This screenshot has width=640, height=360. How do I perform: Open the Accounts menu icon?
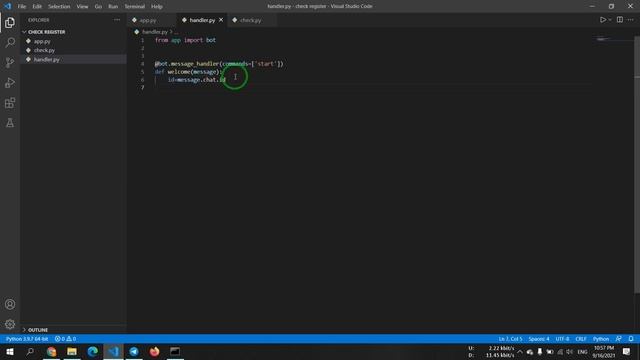(x=10, y=304)
